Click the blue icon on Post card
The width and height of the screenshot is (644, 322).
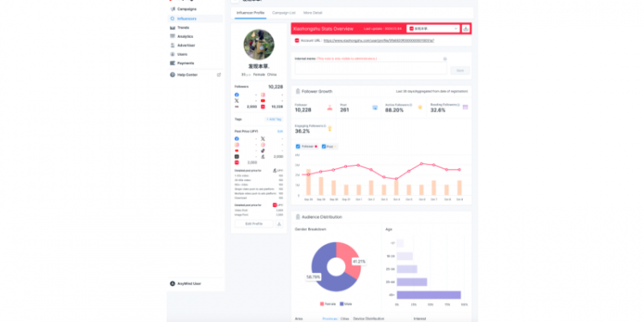375,107
